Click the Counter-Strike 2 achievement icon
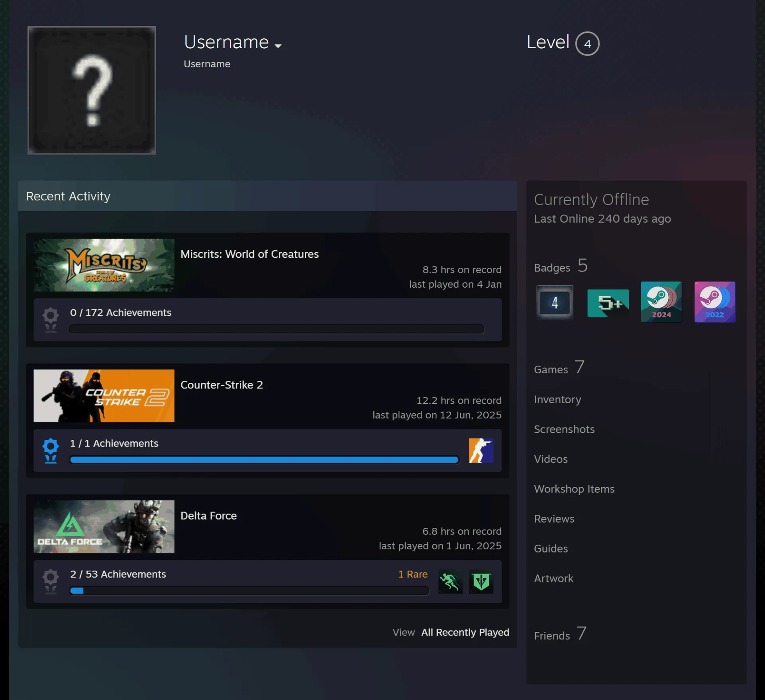 point(481,451)
